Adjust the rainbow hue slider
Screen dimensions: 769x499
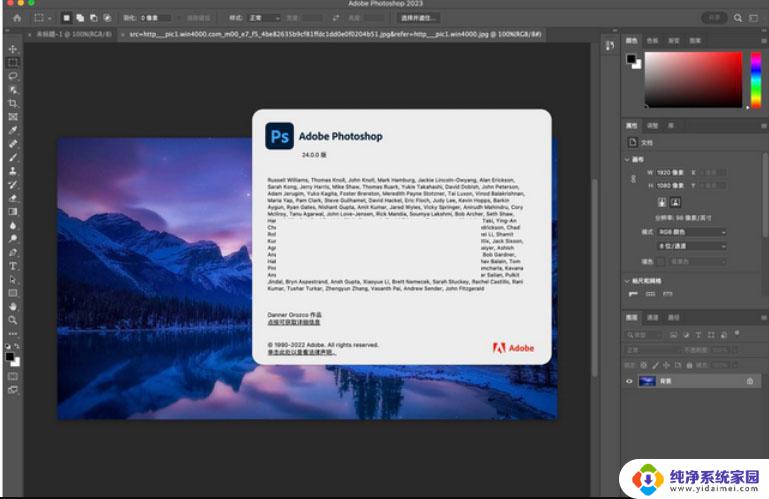coord(756,79)
